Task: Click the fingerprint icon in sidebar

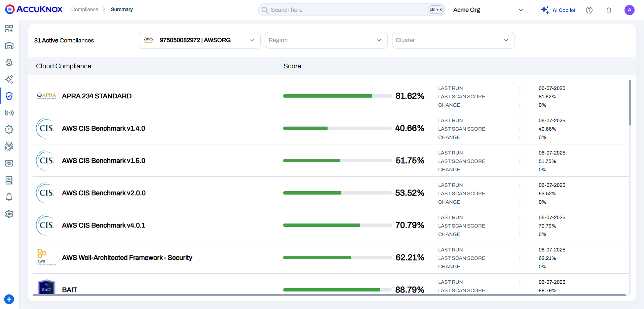Action: 9,146
